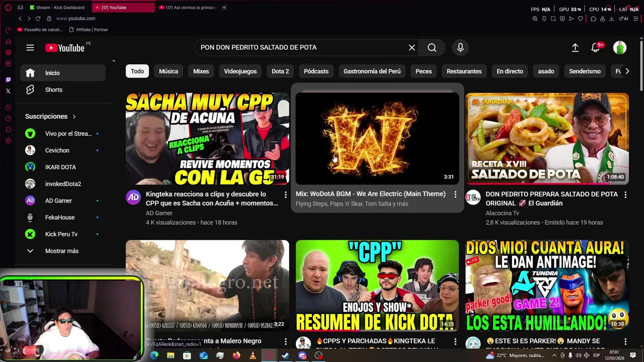Open the account avatar menu
The width and height of the screenshot is (644, 362).
[x=620, y=47]
